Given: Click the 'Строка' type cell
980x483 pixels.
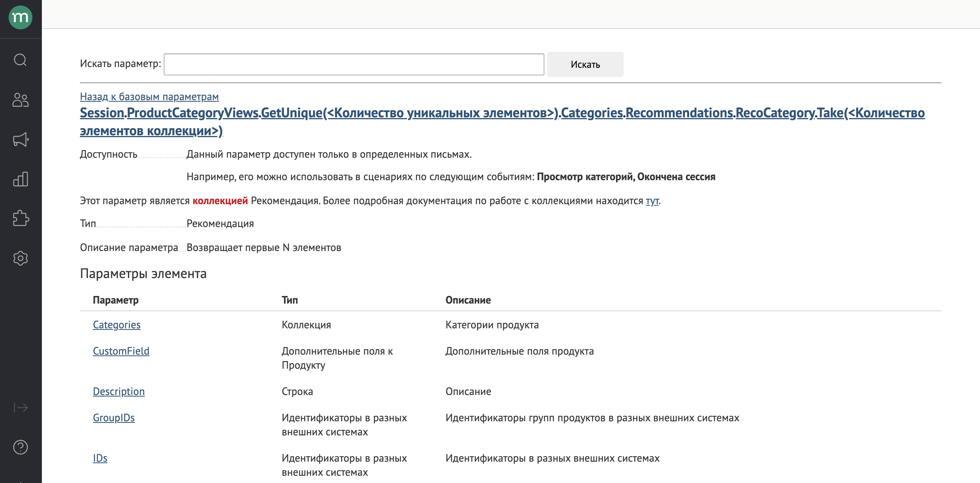Looking at the screenshot, I should [297, 392].
